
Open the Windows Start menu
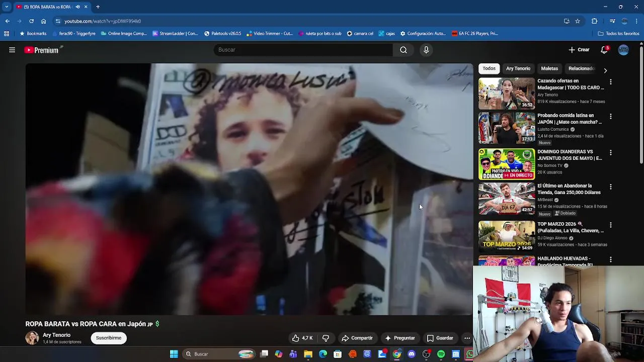(174, 354)
